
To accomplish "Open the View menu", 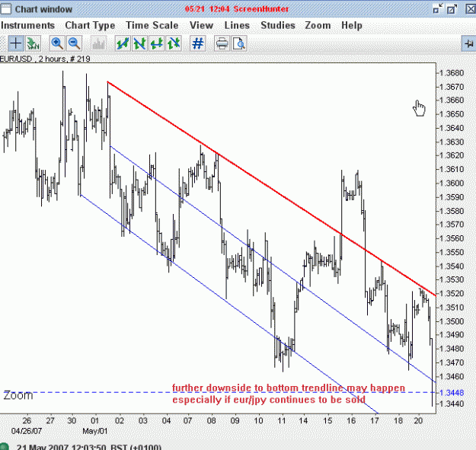I will (x=201, y=25).
